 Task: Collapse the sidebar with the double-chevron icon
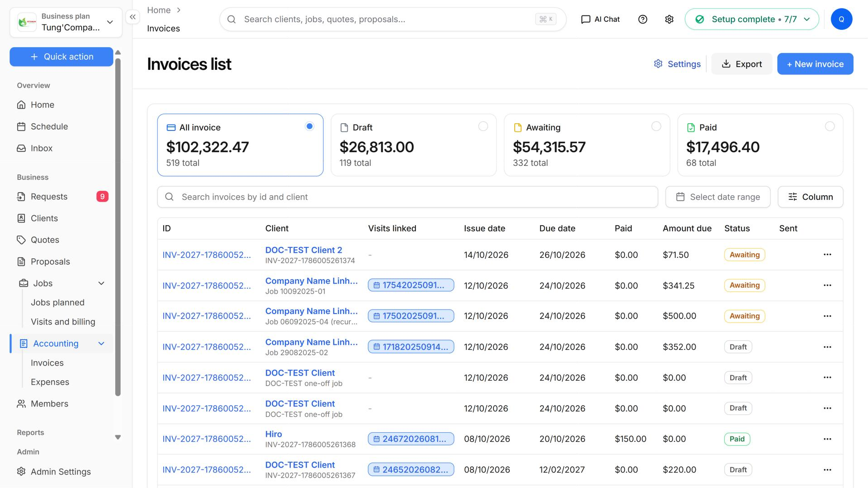[132, 17]
